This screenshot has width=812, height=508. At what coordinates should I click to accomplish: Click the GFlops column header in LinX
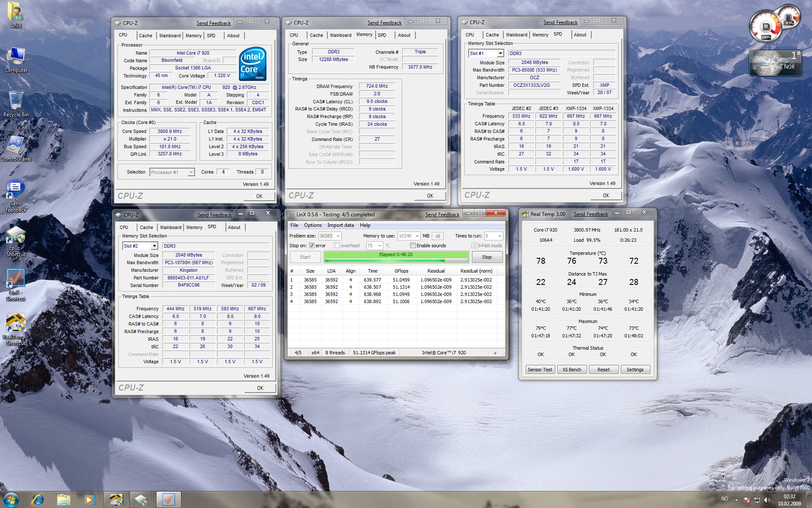[x=401, y=271]
